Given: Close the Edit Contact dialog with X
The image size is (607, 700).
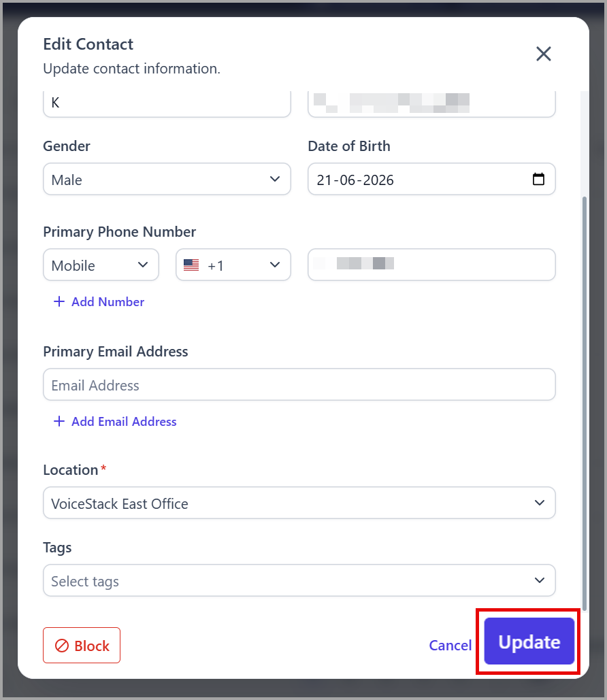Looking at the screenshot, I should (543, 54).
